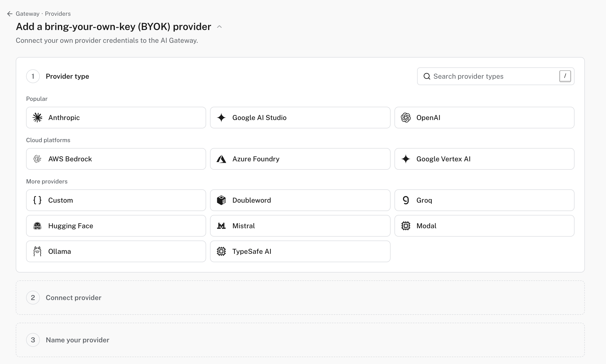
Task: Select the Ollama provider card
Action: (x=116, y=251)
